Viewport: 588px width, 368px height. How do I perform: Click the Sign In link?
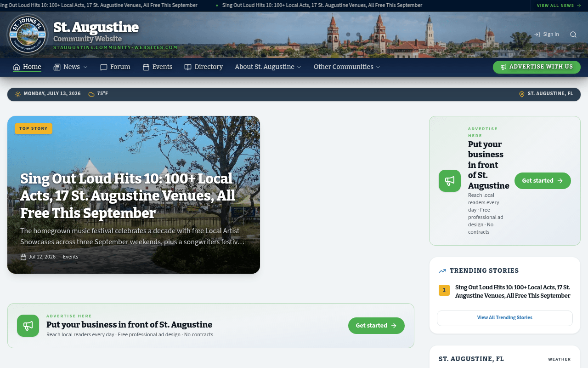coord(547,34)
